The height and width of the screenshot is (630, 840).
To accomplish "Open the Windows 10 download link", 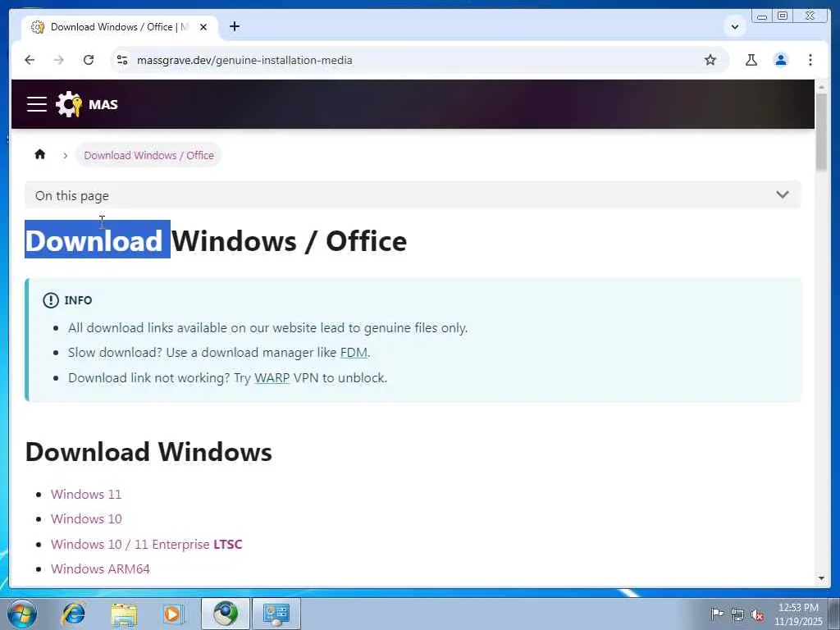I will pos(86,518).
